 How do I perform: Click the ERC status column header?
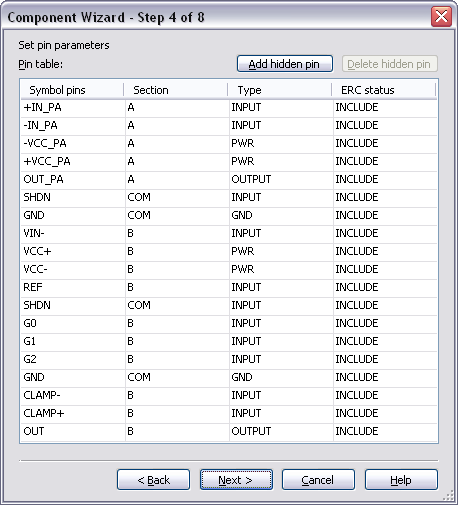384,90
